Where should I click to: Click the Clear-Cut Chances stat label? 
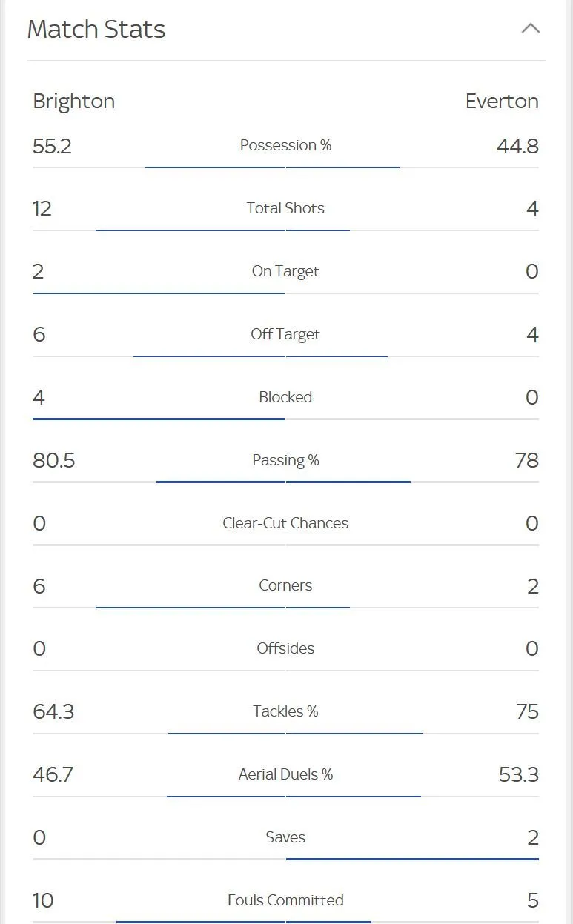point(285,523)
